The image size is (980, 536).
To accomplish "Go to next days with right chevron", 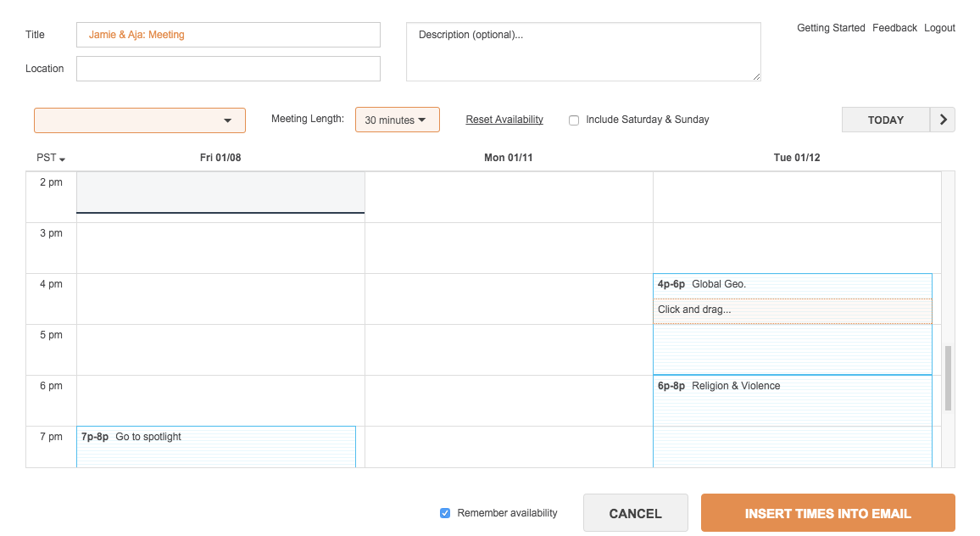I will tap(943, 120).
